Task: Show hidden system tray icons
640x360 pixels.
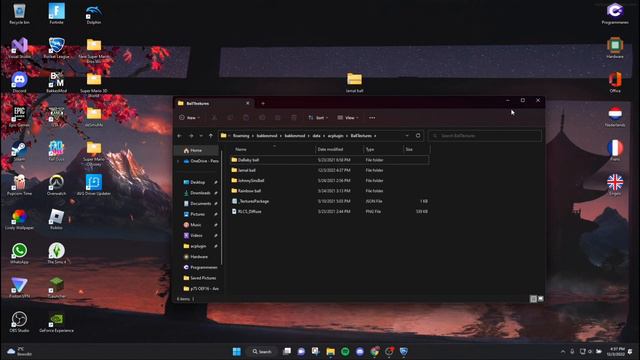Action: (563, 351)
